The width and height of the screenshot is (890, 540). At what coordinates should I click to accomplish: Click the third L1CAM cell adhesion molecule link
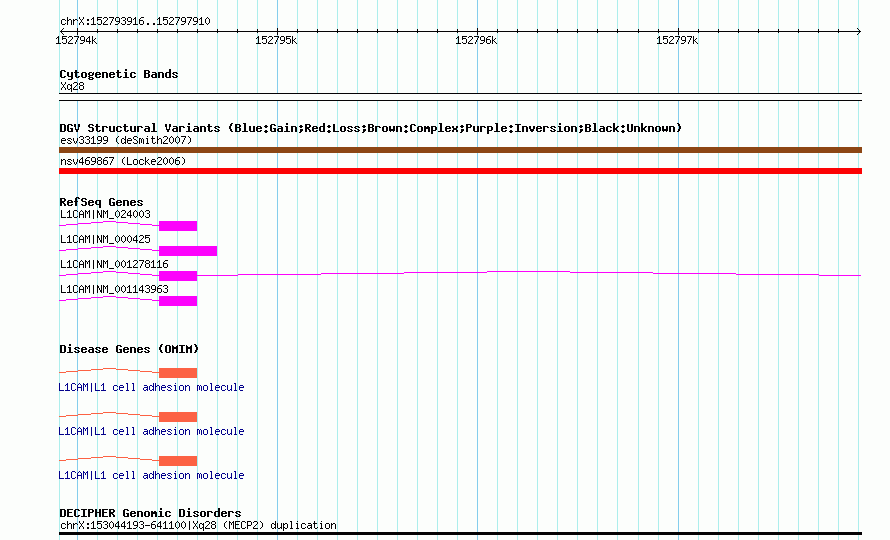[152, 475]
